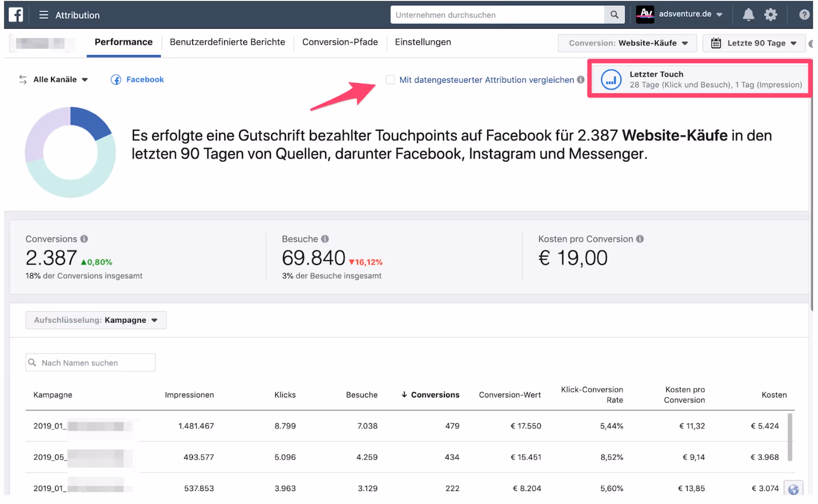
Task: Sort by the Kosten pro Conversion header
Action: pyautogui.click(x=684, y=395)
